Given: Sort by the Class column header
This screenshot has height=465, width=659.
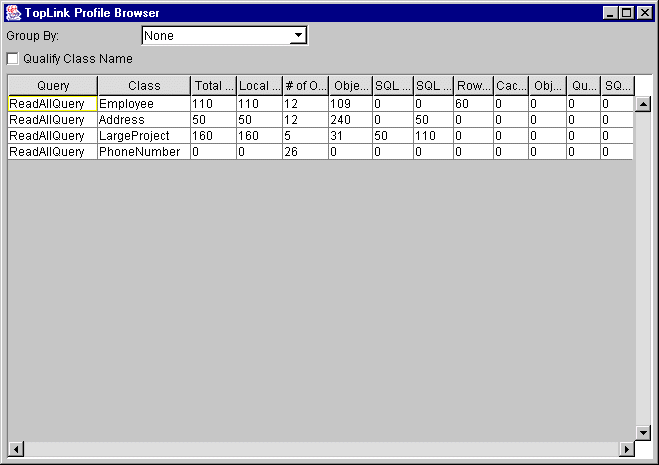Looking at the screenshot, I should point(144,86).
